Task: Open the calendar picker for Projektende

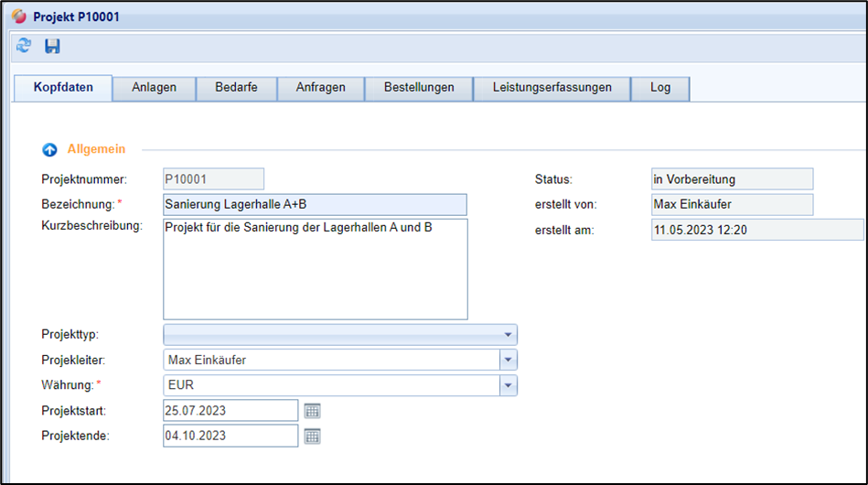Action: pyautogui.click(x=313, y=436)
